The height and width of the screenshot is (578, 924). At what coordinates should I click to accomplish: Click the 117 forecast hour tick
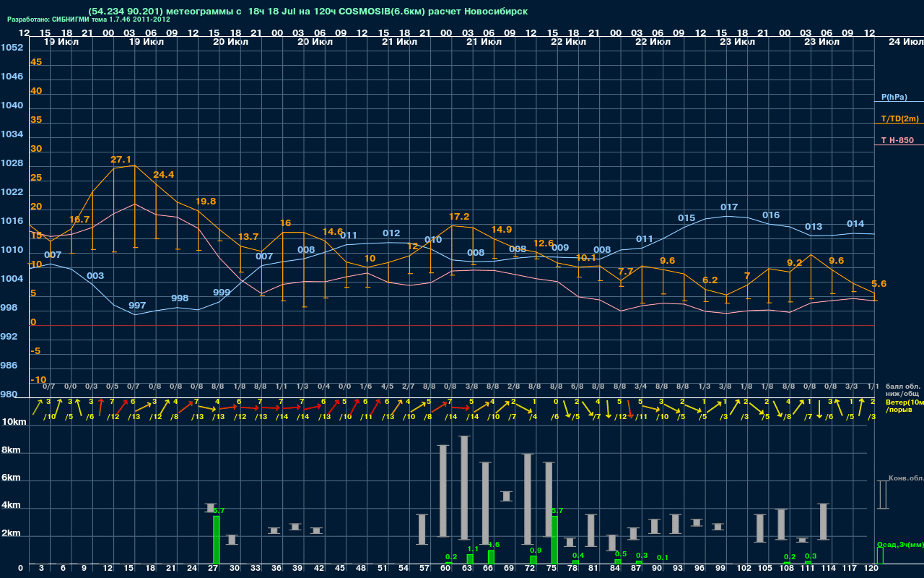click(850, 569)
